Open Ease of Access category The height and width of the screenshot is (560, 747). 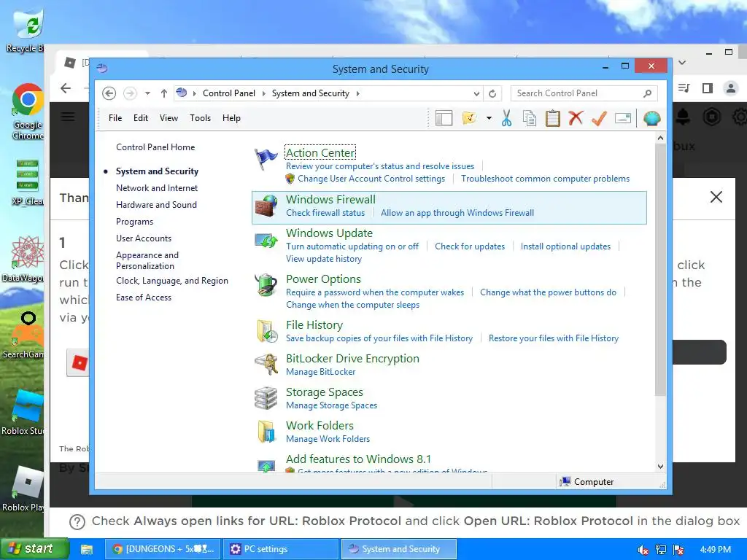[x=144, y=297]
